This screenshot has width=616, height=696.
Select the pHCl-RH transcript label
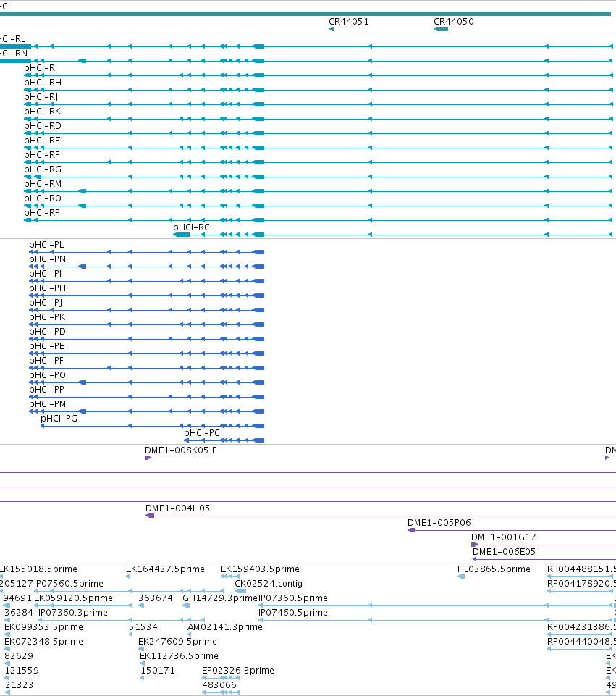pos(43,83)
